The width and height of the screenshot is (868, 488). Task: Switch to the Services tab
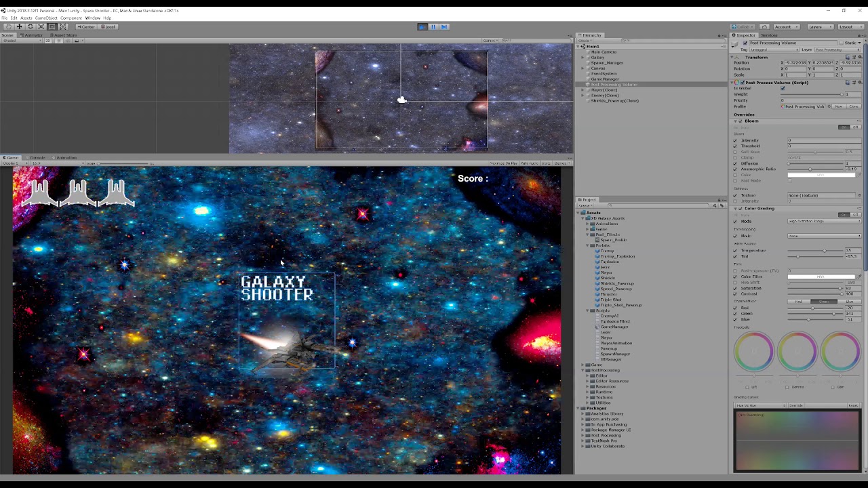coord(769,35)
